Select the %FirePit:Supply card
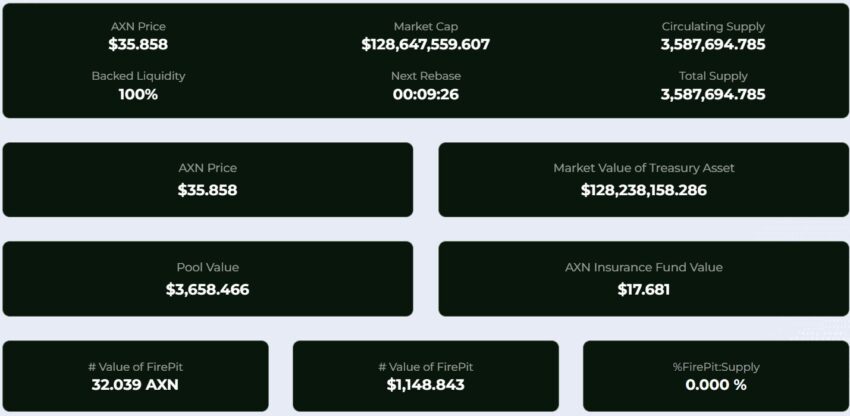 (x=716, y=376)
